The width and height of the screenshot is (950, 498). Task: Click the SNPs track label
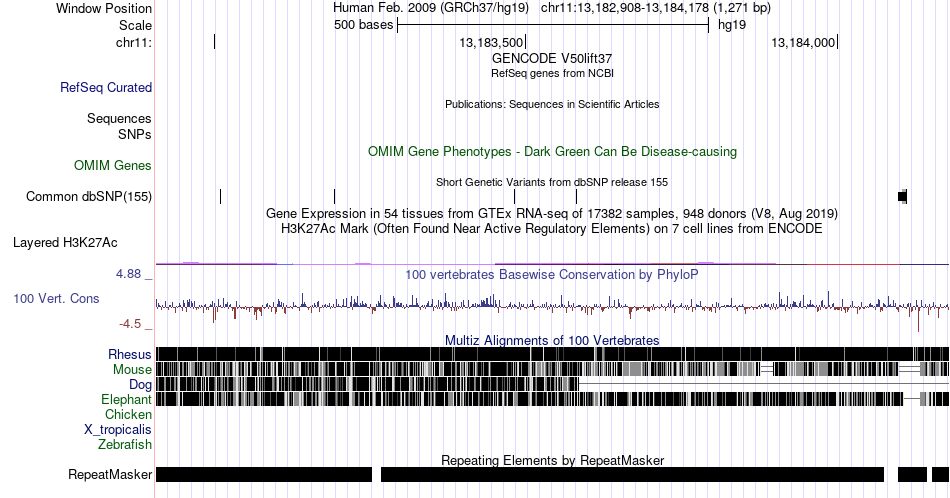(135, 134)
